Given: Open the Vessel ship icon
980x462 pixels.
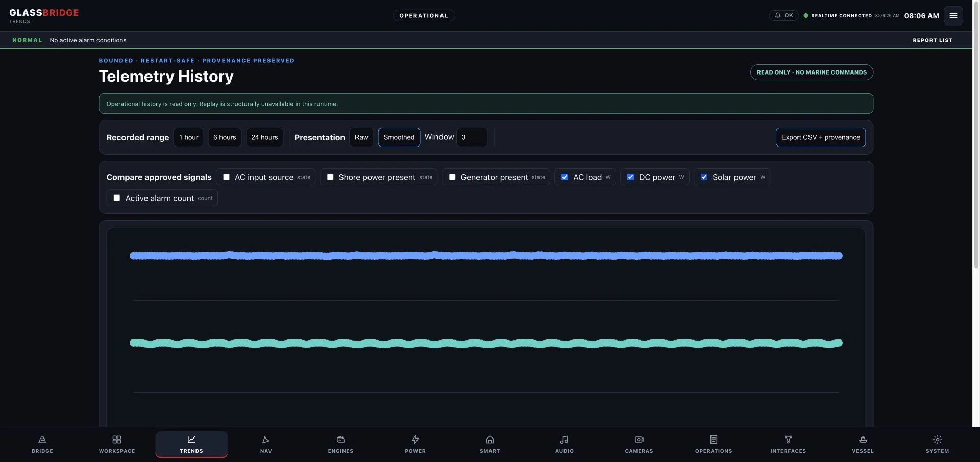Looking at the screenshot, I should [863, 440].
